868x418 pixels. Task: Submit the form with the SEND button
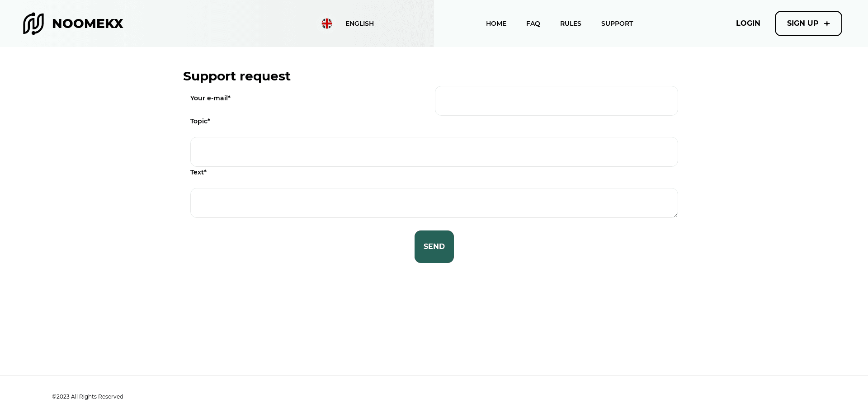click(434, 246)
